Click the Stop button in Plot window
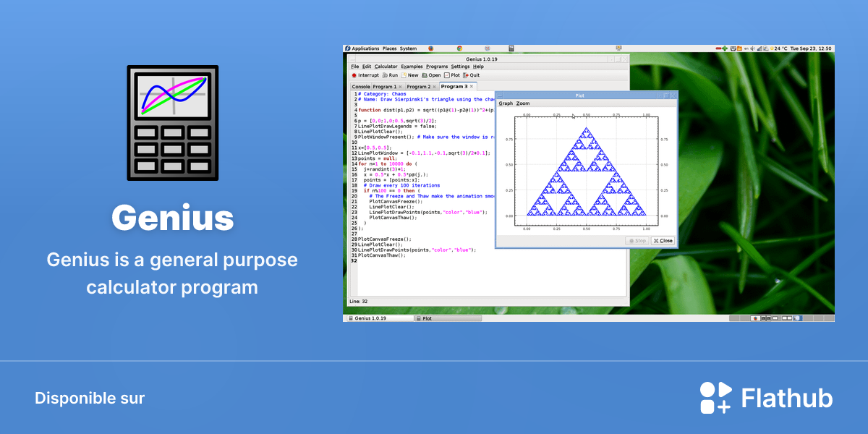Screen dimensions: 868x434 point(637,241)
